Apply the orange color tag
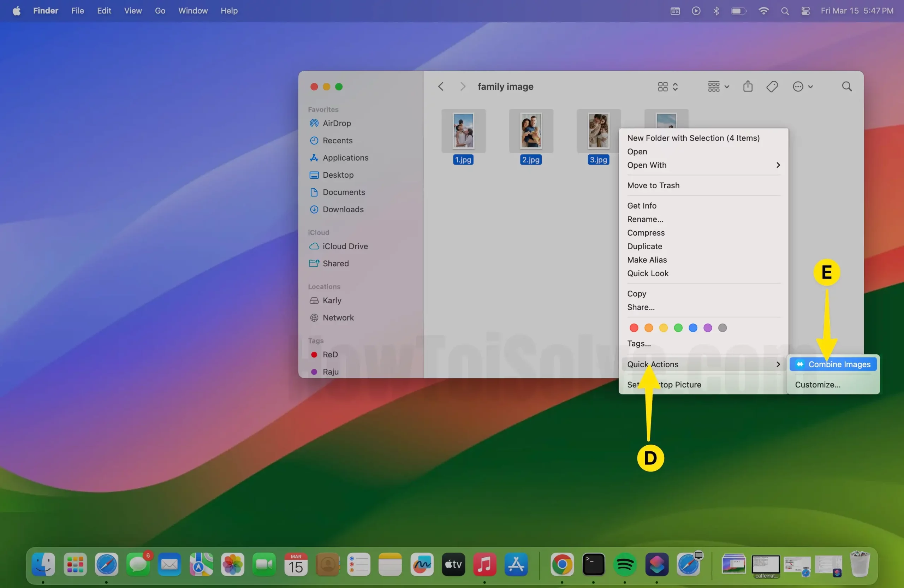Image resolution: width=904 pixels, height=588 pixels. (x=649, y=328)
